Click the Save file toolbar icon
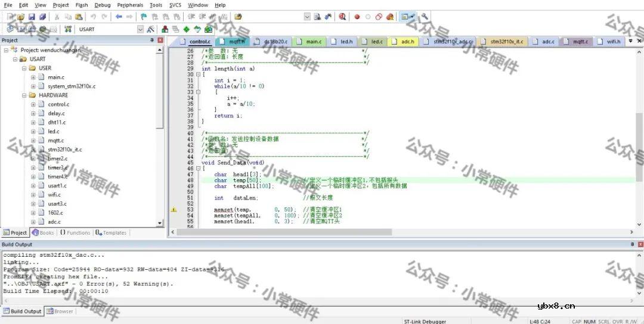 32,17
